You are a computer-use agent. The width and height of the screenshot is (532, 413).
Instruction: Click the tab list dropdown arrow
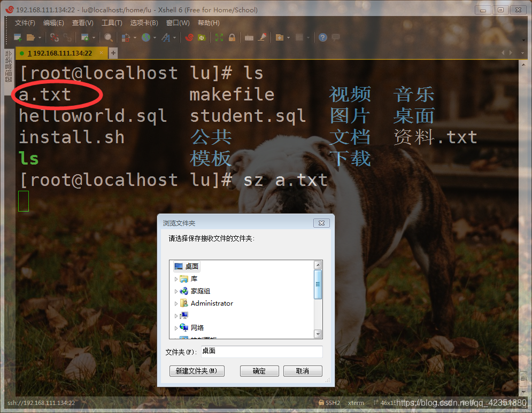pos(522,53)
